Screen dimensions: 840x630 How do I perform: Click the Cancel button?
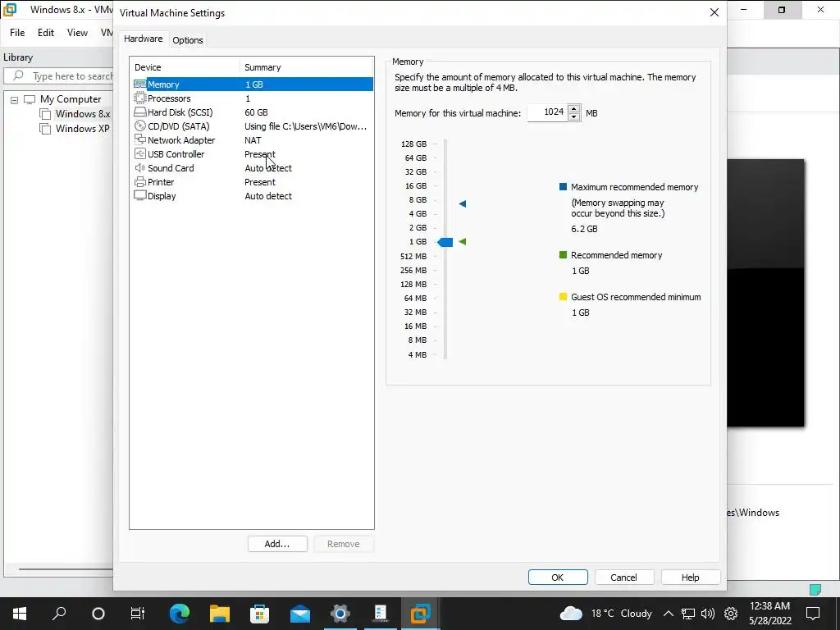pos(623,577)
